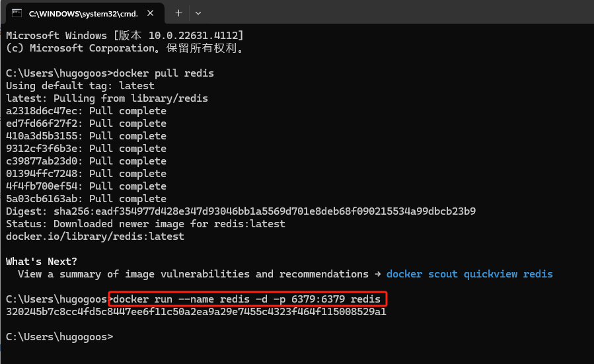Viewport: 594px width, 364px height.
Task: Click the docker pull redis command text
Action: (x=163, y=73)
